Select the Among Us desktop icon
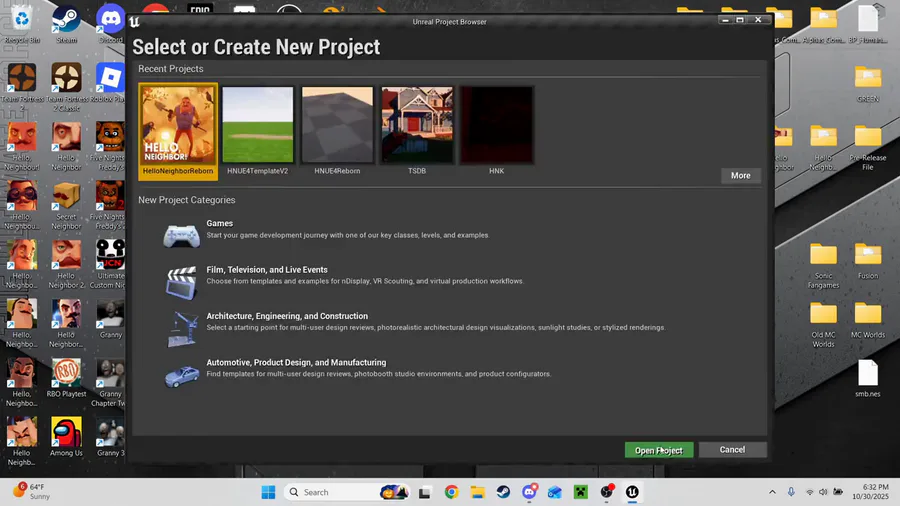The width and height of the screenshot is (900, 506). click(67, 437)
